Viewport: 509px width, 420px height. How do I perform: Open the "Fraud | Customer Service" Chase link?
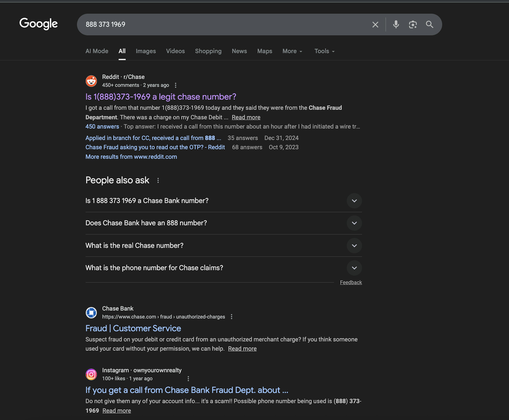[x=133, y=328]
